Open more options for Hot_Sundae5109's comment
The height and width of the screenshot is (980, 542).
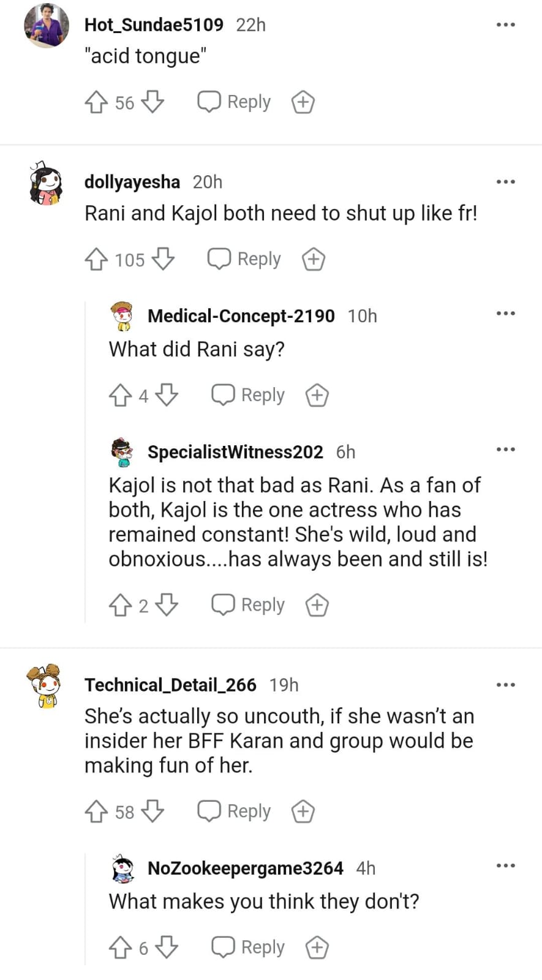point(505,25)
